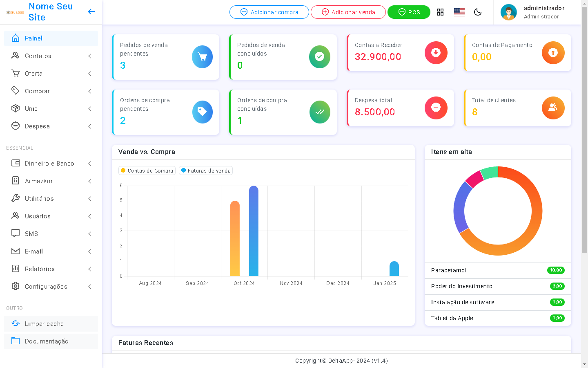588x368 pixels.
Task: Click the blue tag pending purchase orders icon
Action: coord(202,112)
